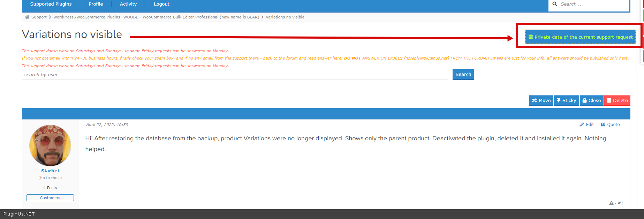
Task: Focus the top-right Search input field
Action: [x=593, y=4]
